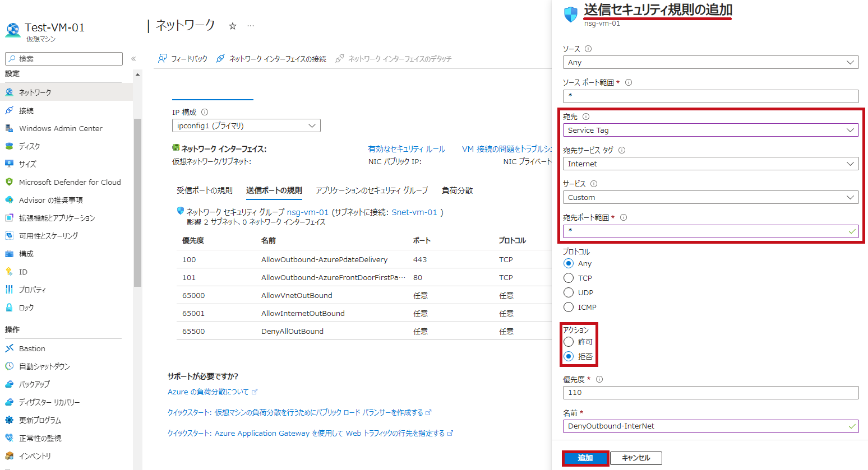Select the ICMP protocol radio button

(569, 307)
